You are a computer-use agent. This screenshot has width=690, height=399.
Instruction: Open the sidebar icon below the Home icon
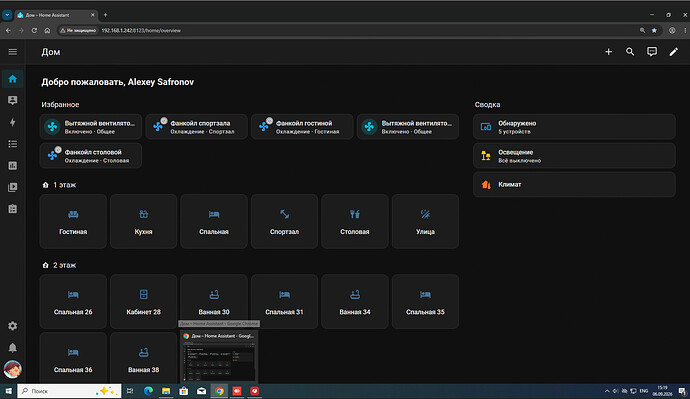pos(12,100)
